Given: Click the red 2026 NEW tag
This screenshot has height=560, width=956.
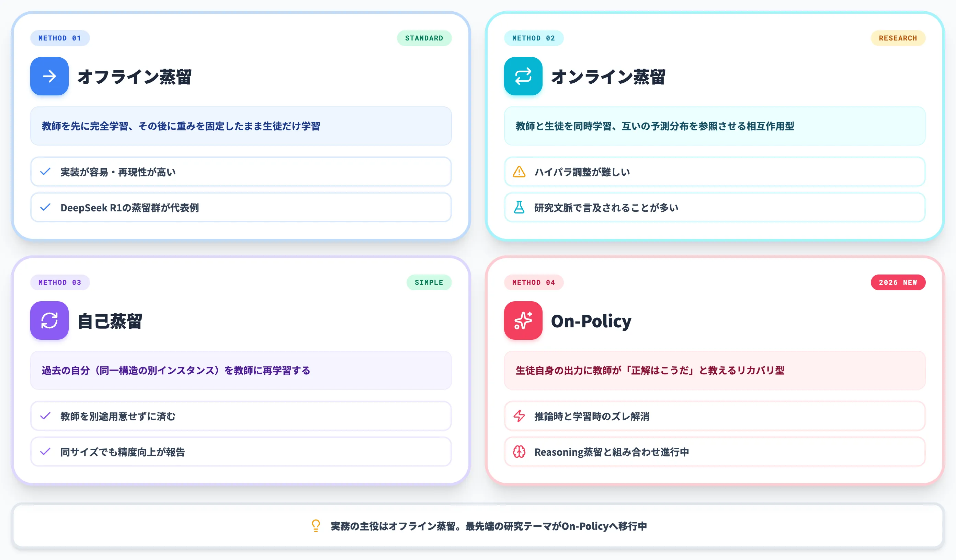Looking at the screenshot, I should pyautogui.click(x=898, y=282).
